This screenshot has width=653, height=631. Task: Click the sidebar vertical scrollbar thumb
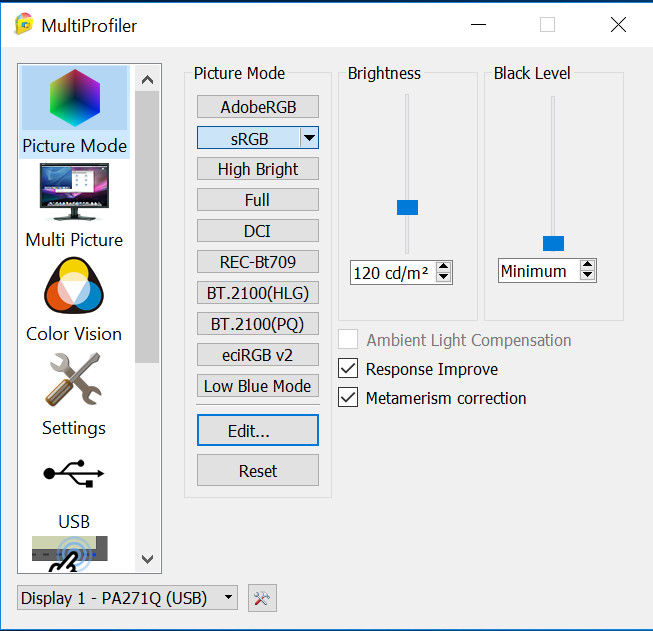(147, 227)
